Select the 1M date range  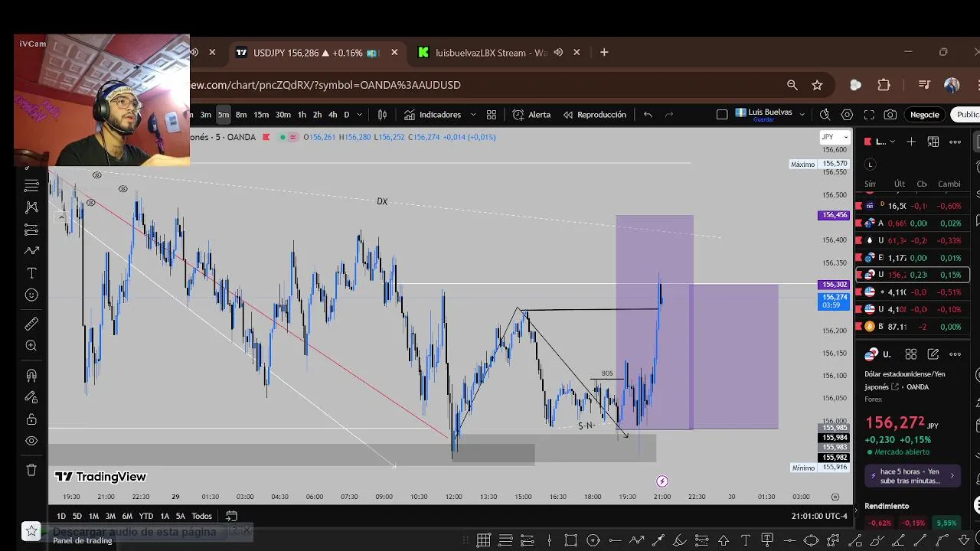pos(93,516)
